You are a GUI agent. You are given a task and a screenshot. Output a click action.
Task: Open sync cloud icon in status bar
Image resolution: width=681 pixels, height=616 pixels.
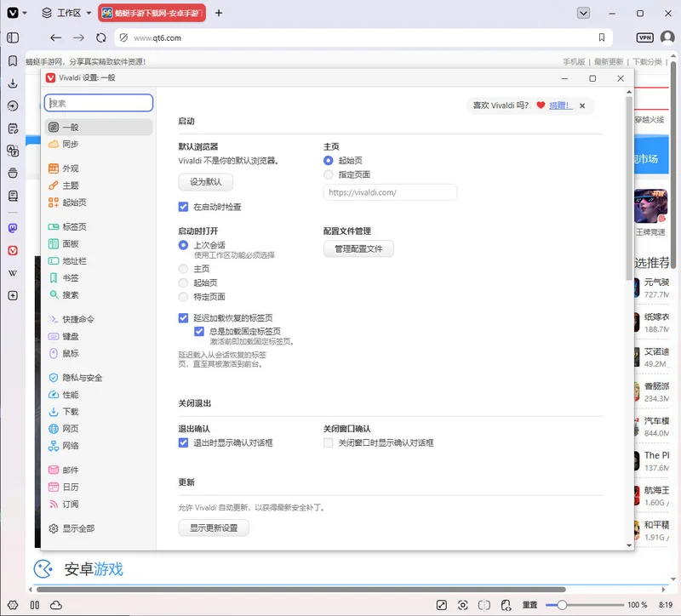point(56,605)
